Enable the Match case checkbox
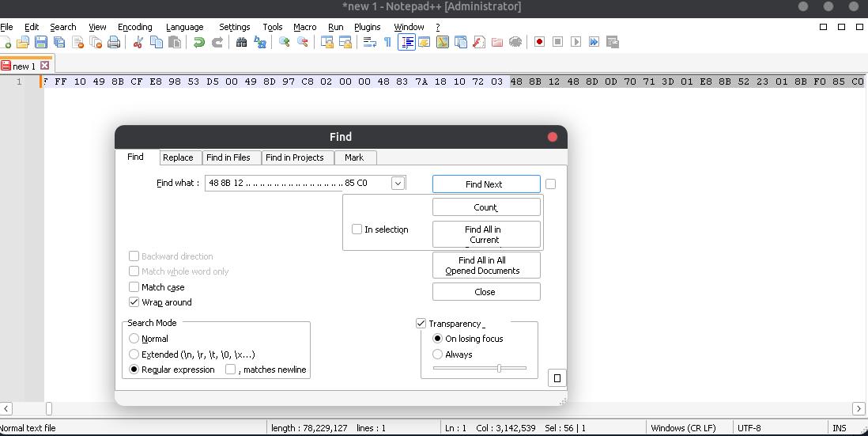This screenshot has width=868, height=436. pyautogui.click(x=134, y=286)
